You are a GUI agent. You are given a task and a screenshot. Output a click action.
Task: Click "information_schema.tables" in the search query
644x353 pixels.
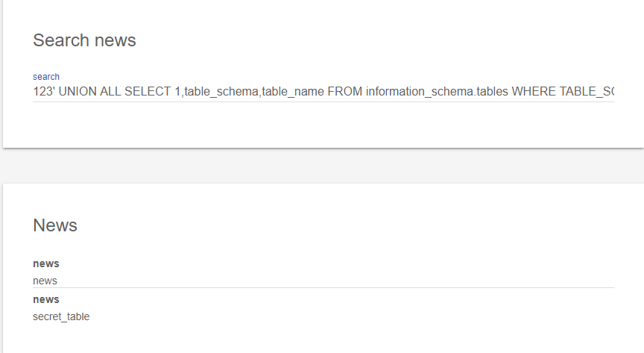(437, 92)
